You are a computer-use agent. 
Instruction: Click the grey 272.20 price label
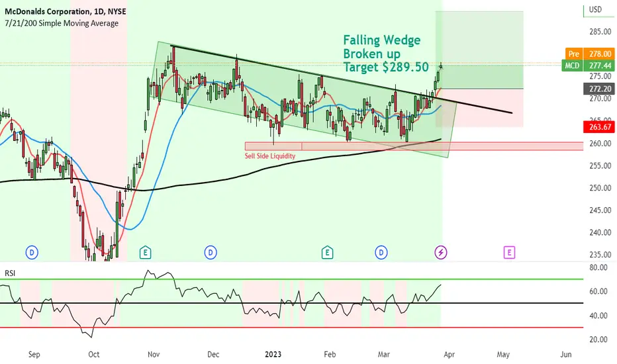coord(599,89)
